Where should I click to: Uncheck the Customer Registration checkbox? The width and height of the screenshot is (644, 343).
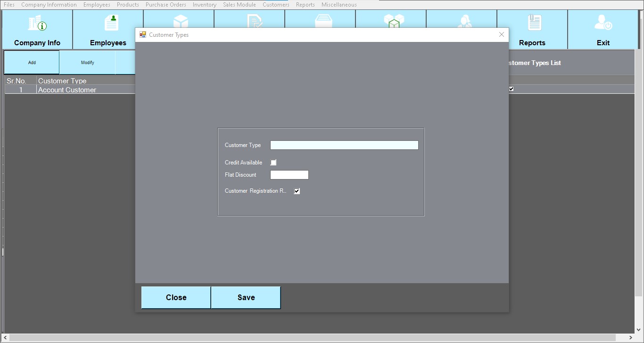pyautogui.click(x=297, y=191)
